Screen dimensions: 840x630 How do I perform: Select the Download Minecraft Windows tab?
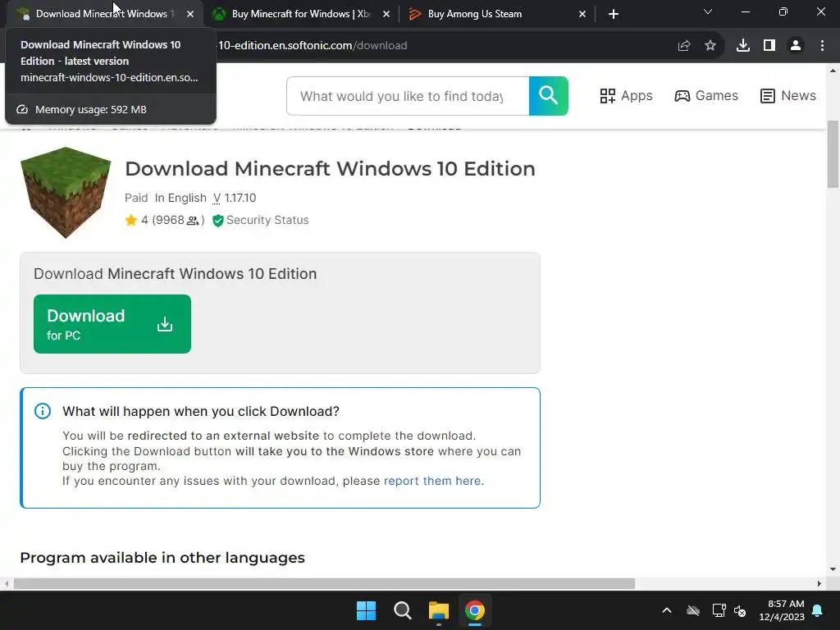[102, 14]
